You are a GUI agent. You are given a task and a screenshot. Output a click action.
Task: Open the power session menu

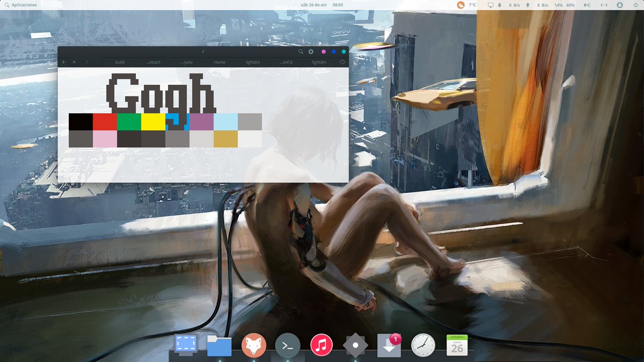pyautogui.click(x=635, y=5)
